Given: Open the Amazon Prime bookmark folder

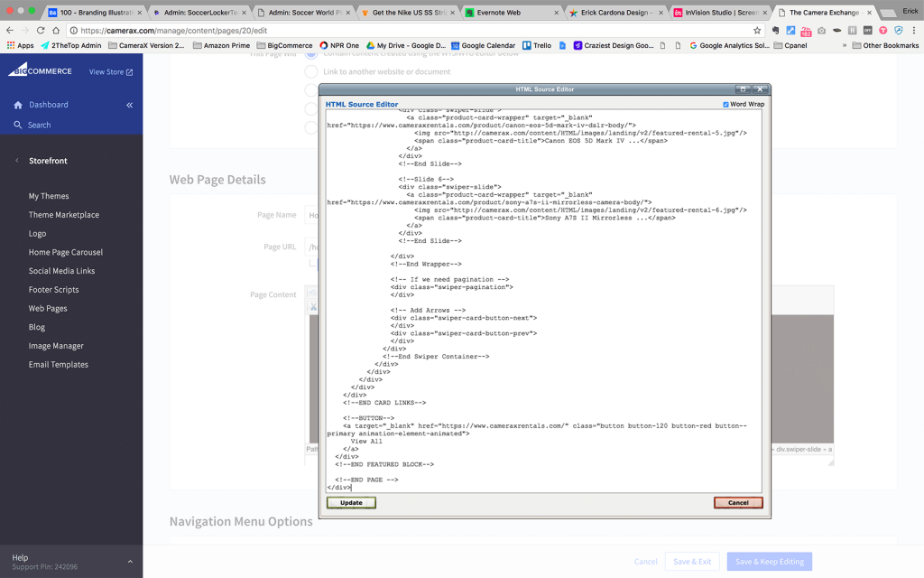Looking at the screenshot, I should (222, 45).
